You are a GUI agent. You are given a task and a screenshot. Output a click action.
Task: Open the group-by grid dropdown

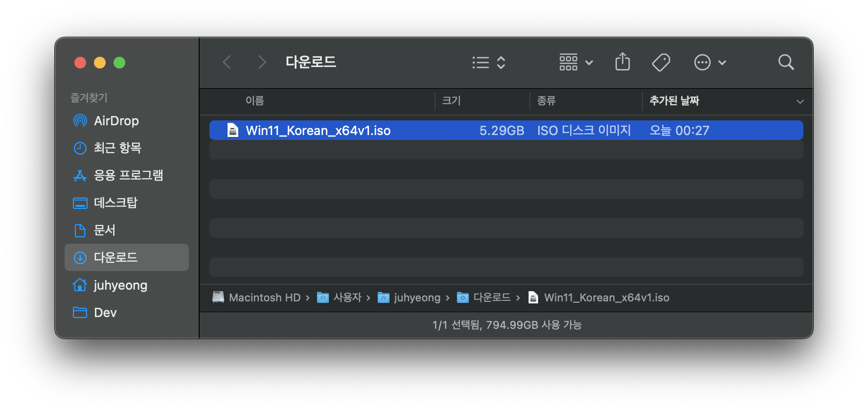(576, 62)
